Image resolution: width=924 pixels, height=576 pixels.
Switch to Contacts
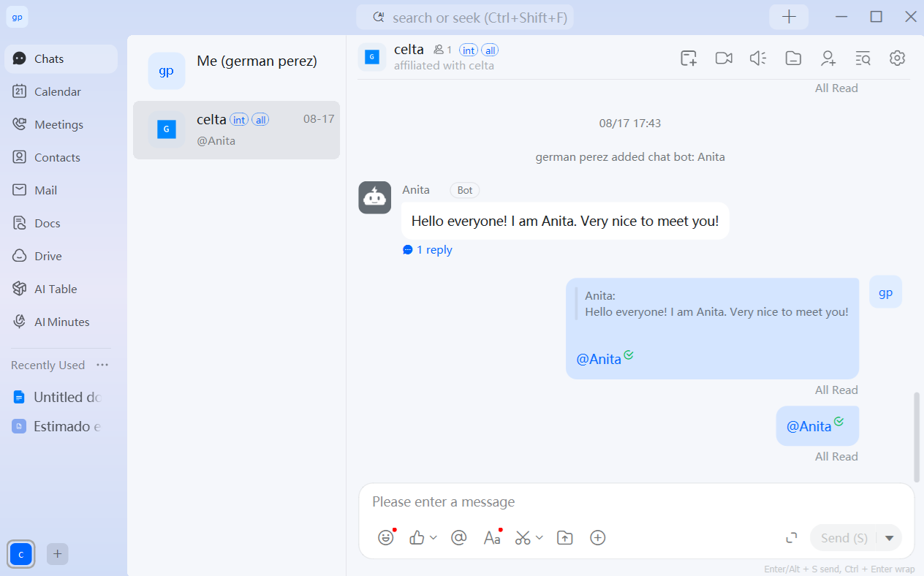pos(61,157)
